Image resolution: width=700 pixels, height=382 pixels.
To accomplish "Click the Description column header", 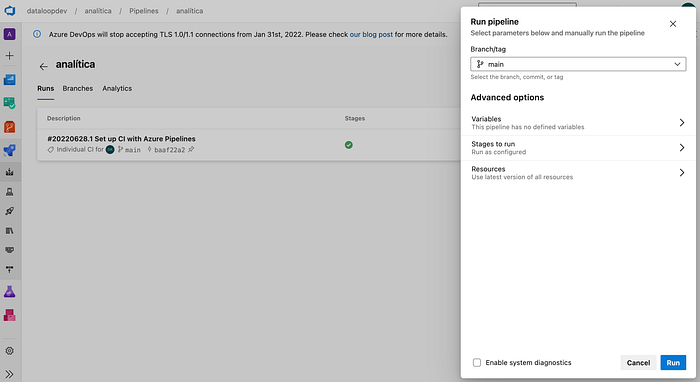I will tap(64, 118).
